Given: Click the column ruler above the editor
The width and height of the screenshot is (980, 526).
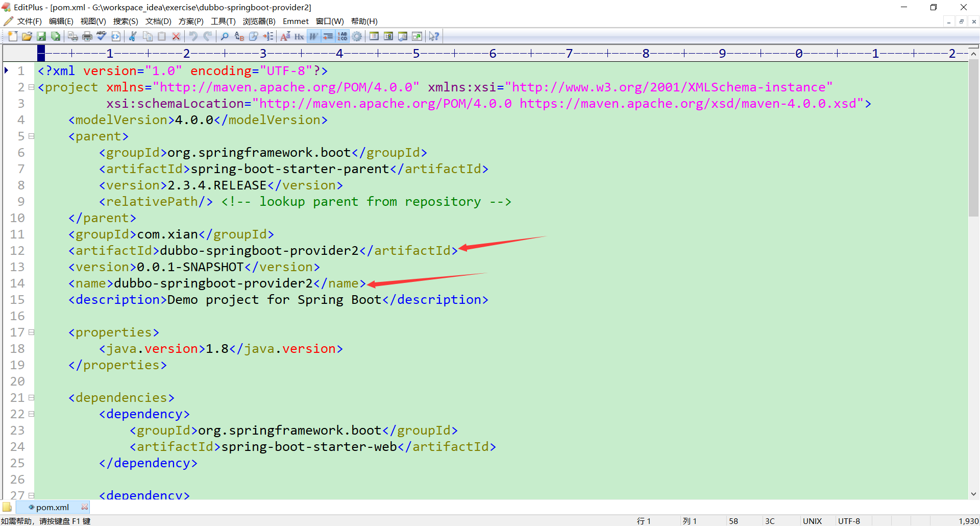Looking at the screenshot, I should 503,53.
